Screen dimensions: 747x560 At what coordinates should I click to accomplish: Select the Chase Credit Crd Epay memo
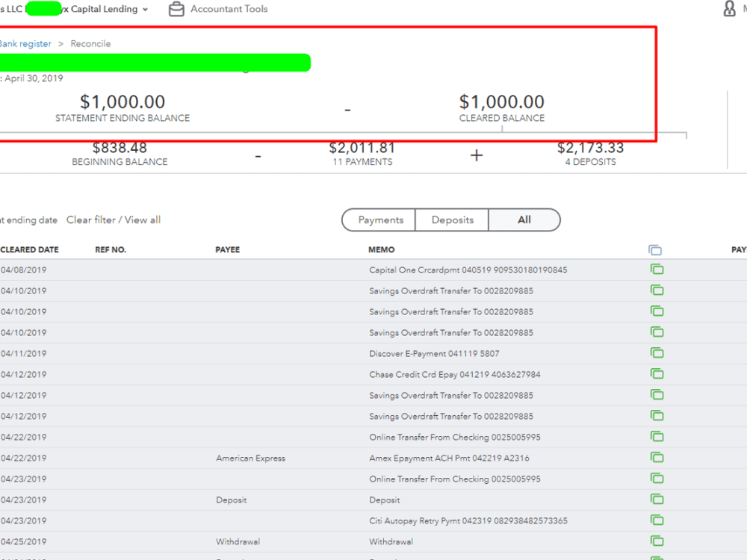tap(454, 375)
